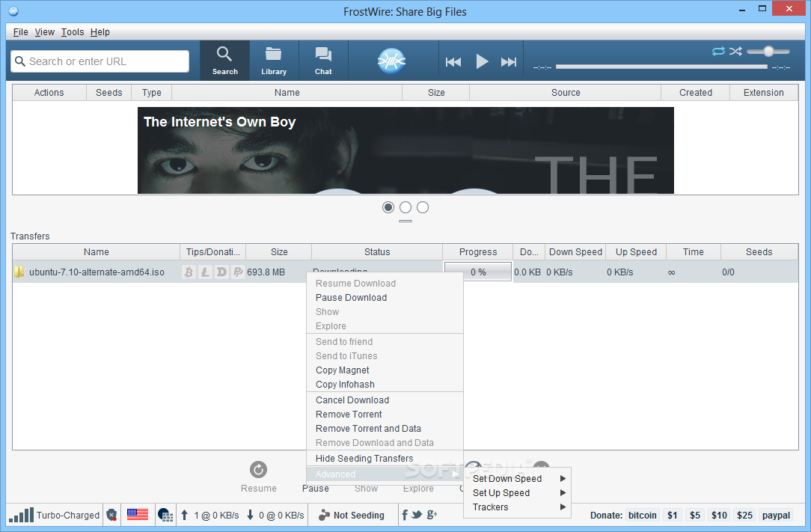Open FrostWire Facebook page icon
811x532 pixels.
click(405, 514)
